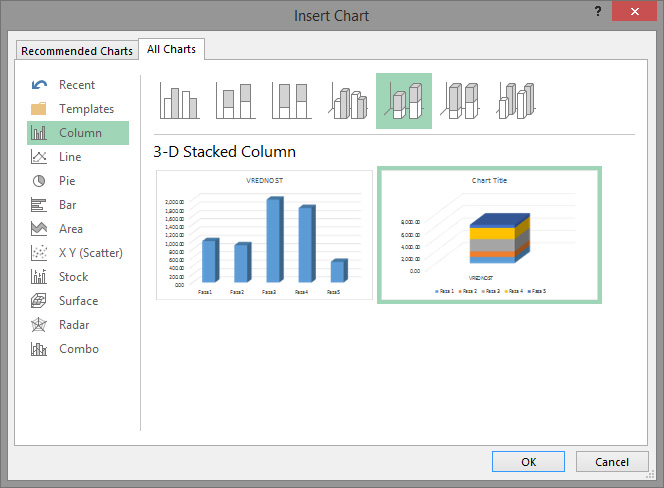Choose Line in the chart type list
This screenshot has width=664, height=488.
70,157
